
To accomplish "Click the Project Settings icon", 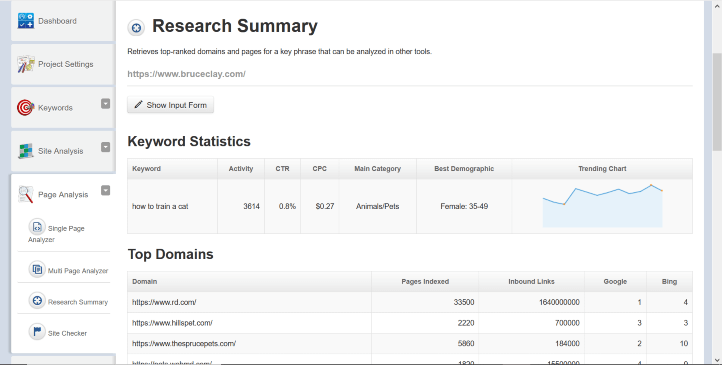I will [x=26, y=64].
